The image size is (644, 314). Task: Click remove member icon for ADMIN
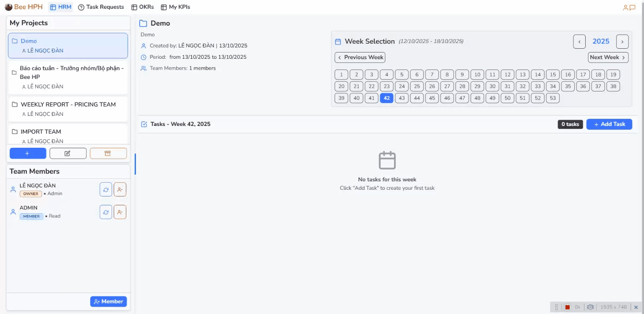click(x=120, y=212)
